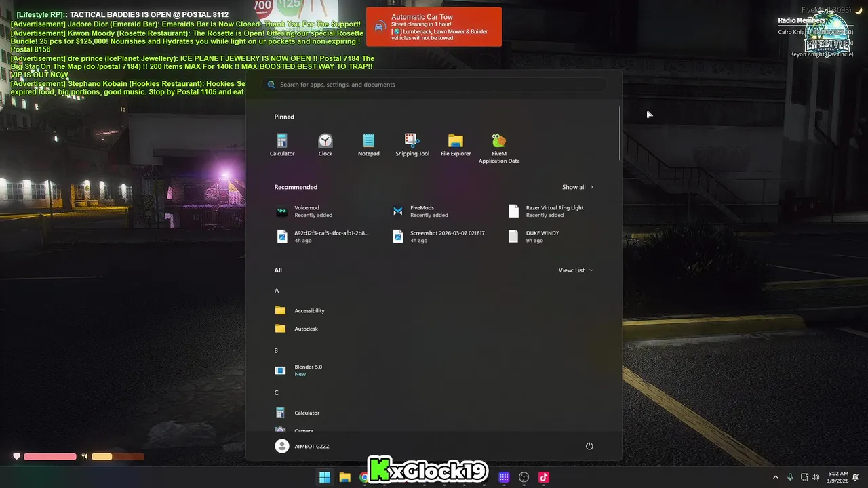Viewport: 868px width, 488px height.
Task: Open File Explorer from the taskbar
Action: 344,477
